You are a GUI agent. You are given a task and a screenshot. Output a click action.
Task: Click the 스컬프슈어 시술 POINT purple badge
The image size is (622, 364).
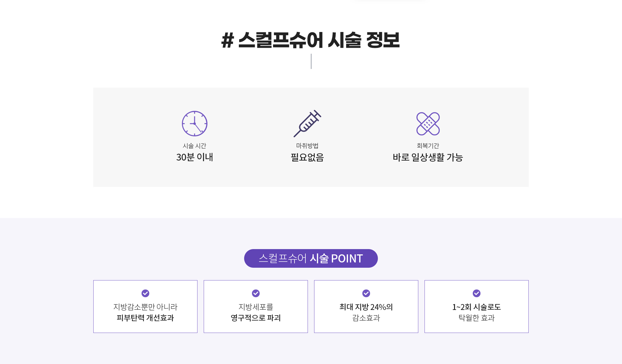click(311, 258)
